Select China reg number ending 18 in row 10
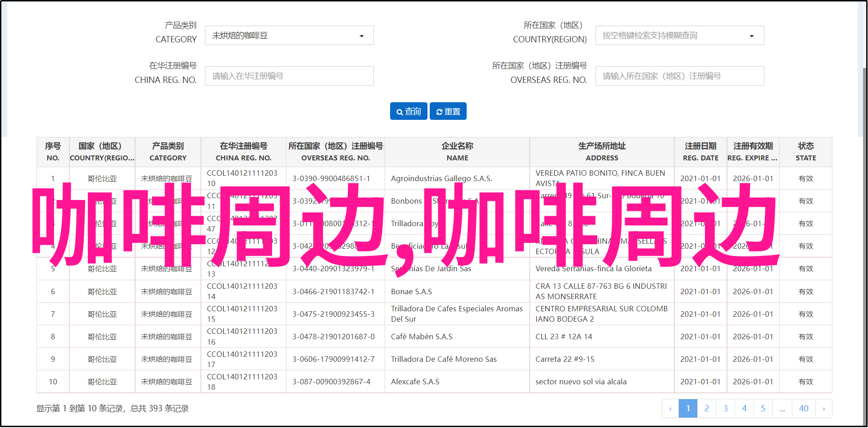The height and width of the screenshot is (428, 868). [242, 382]
